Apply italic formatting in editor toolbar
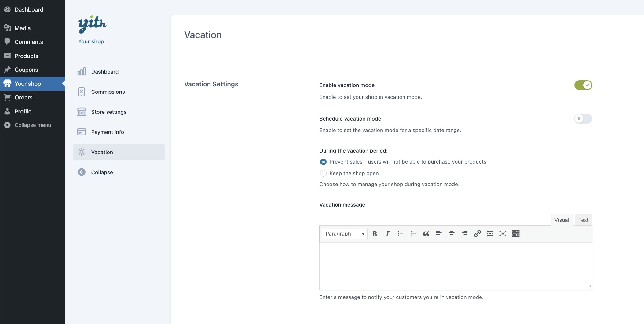Image resolution: width=644 pixels, height=324 pixels. coord(387,234)
